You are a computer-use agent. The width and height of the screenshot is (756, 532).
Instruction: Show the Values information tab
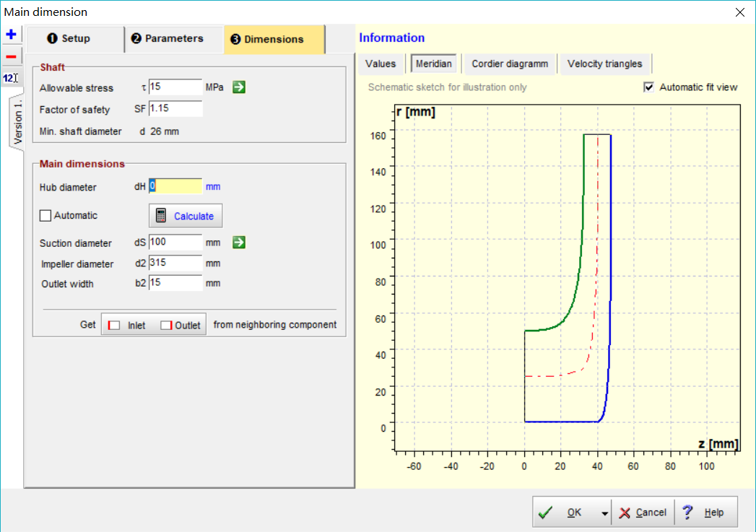pos(381,64)
